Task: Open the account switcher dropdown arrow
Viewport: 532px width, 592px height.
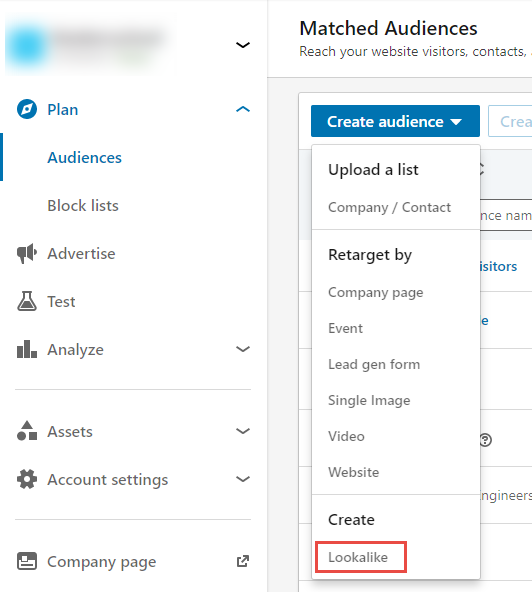Action: [x=243, y=45]
